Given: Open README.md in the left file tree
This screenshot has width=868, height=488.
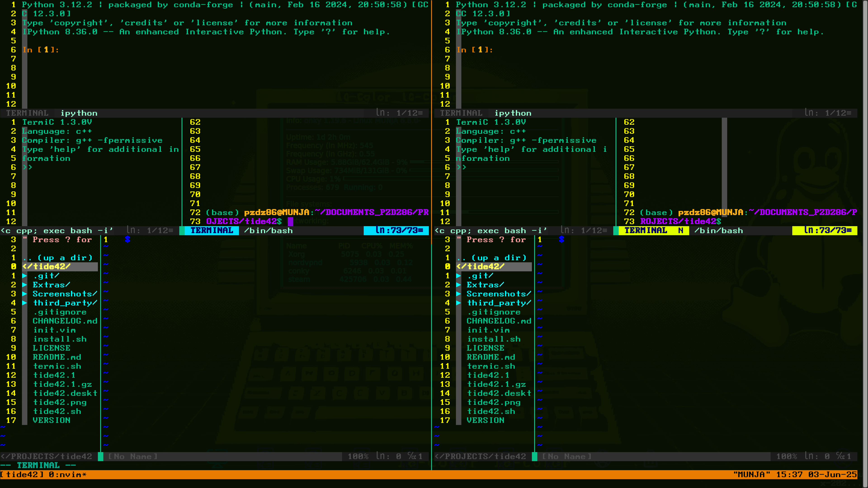Looking at the screenshot, I should [57, 357].
